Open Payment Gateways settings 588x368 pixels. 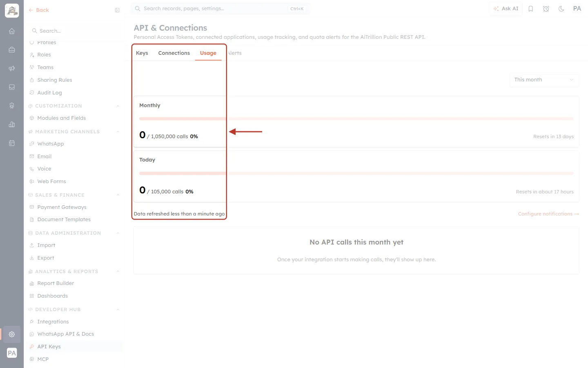62,207
